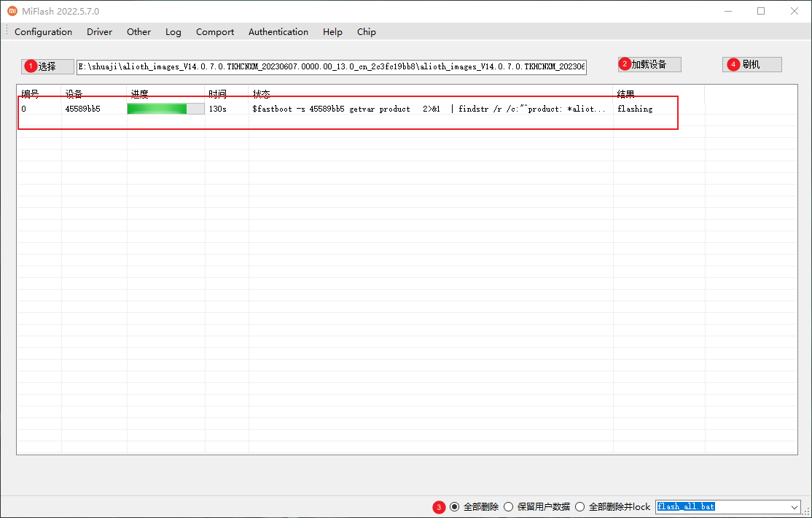
Task: Click row number 0 cell
Action: pos(24,109)
